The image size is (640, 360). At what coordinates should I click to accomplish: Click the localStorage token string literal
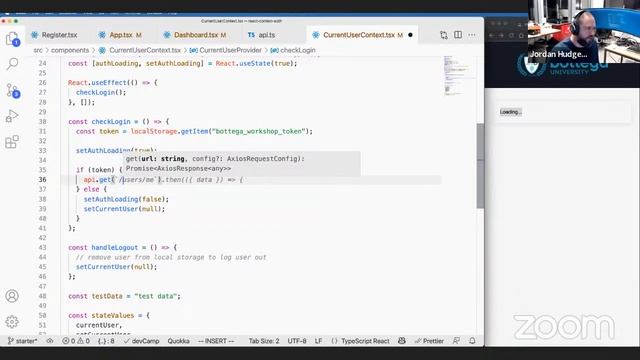(x=258, y=131)
